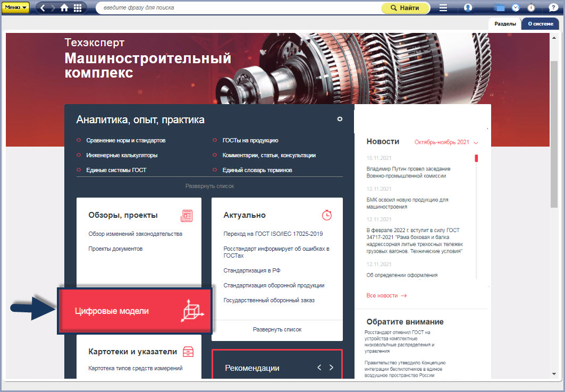The image size is (565, 392).
Task: Open Переход на ГОСТ ISO/IEC 17025-2019
Action: pyautogui.click(x=273, y=234)
